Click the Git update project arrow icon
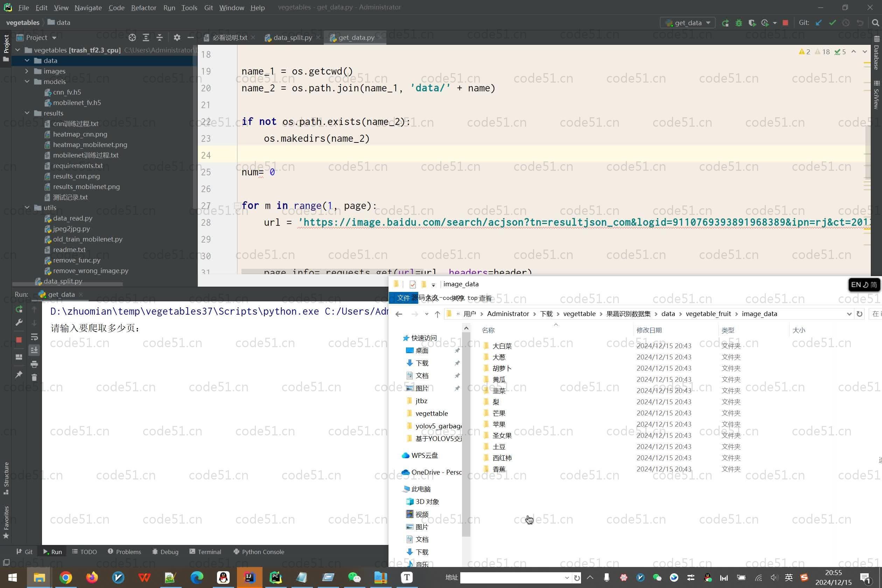The height and width of the screenshot is (588, 882). pos(819,23)
